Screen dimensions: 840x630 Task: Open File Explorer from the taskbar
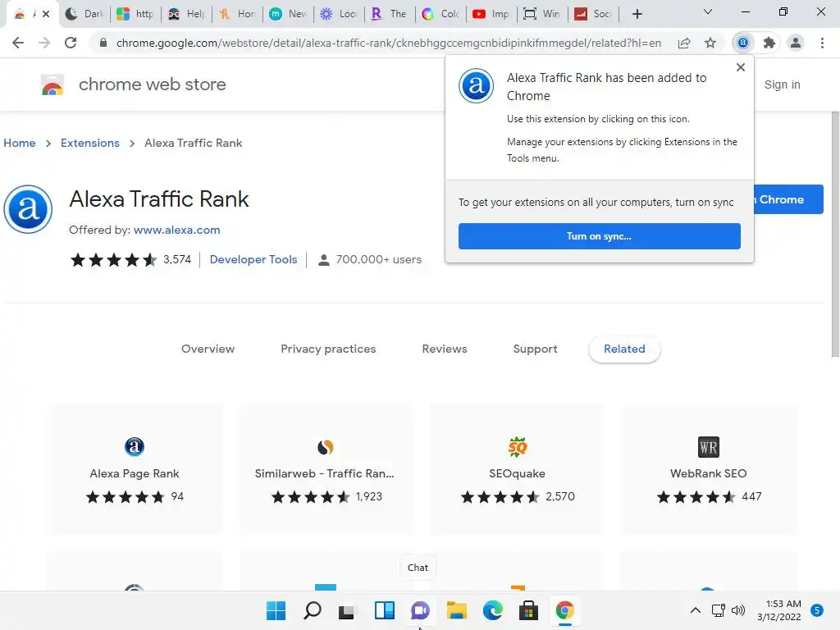point(456,610)
